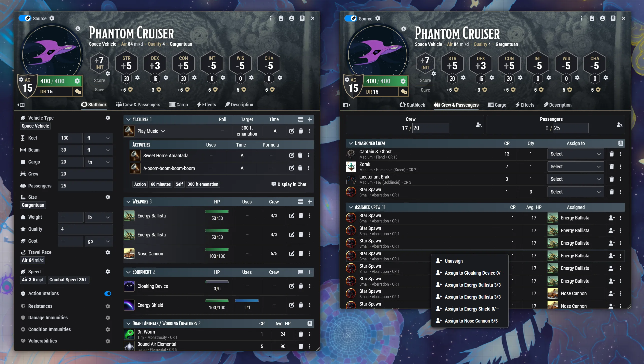The width and height of the screenshot is (644, 364).
Task: Add a new feature with plus icon
Action: point(310,119)
